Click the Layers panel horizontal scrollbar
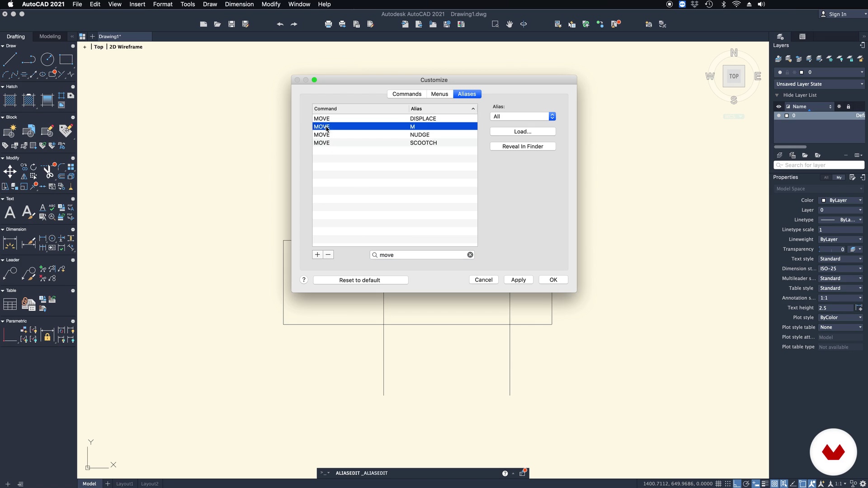 [x=790, y=147]
